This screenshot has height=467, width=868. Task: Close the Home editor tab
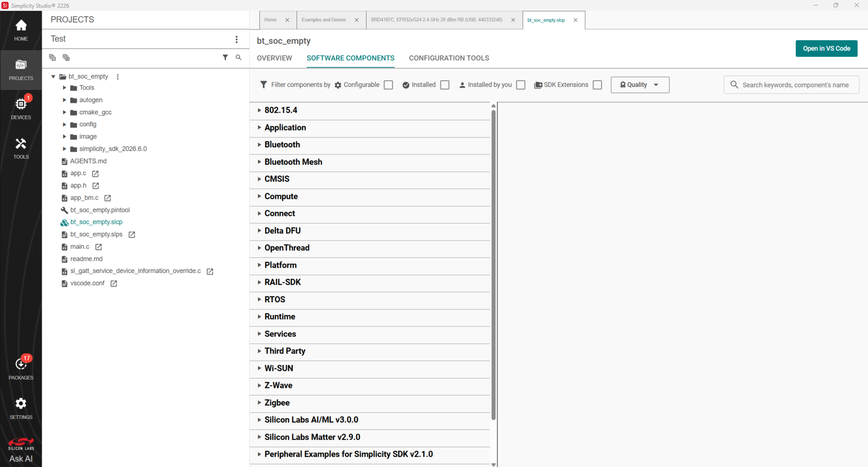tap(287, 20)
